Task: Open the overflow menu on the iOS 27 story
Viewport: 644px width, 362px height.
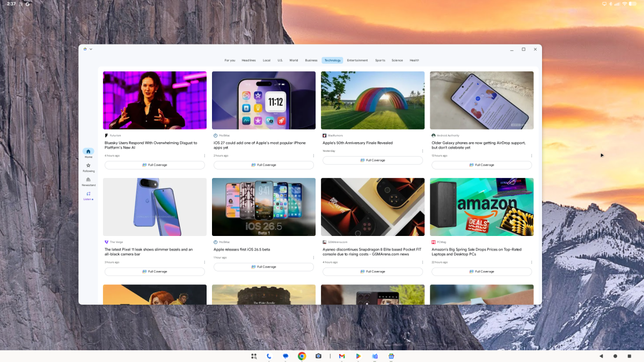Action: click(x=313, y=155)
